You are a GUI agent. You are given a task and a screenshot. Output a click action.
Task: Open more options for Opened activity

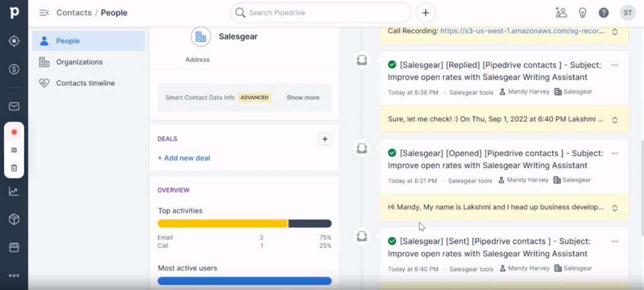614,153
